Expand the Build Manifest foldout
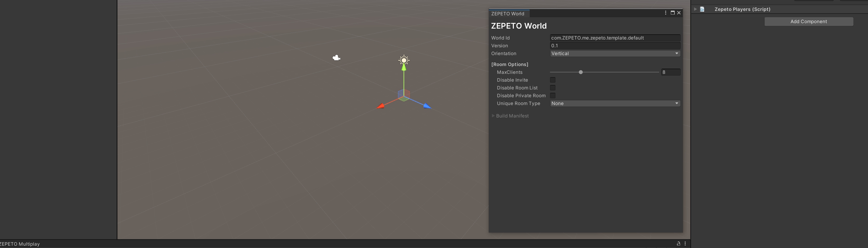 coord(493,116)
